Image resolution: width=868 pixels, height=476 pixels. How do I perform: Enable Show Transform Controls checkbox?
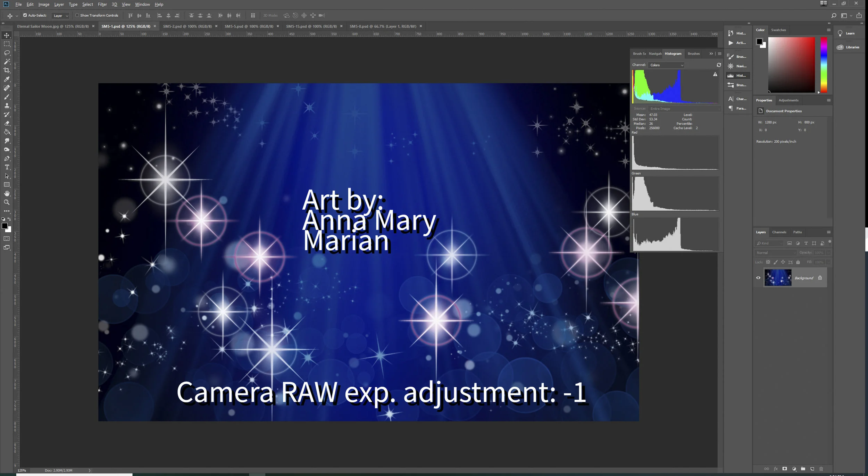77,15
